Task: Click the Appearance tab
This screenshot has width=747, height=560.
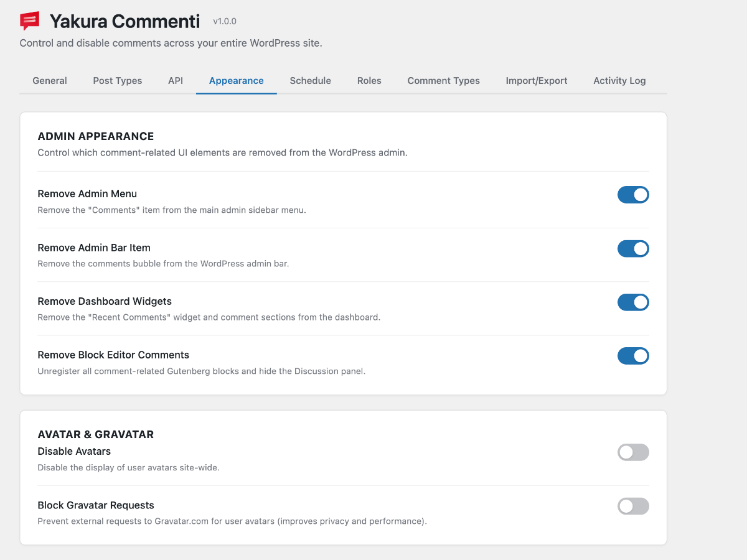Action: pos(236,80)
